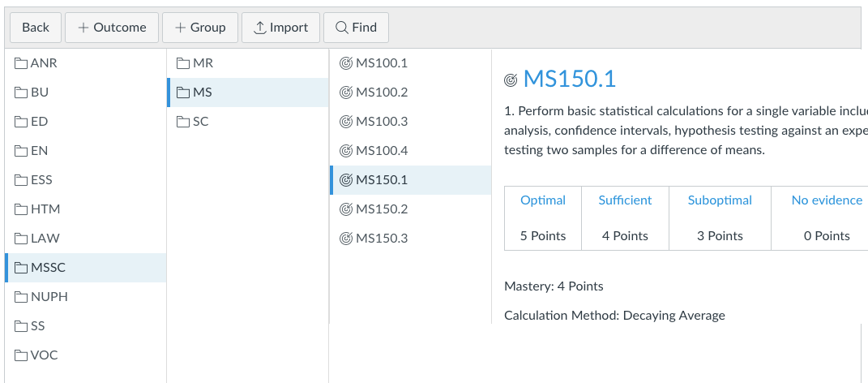Open the Import outcomes dialog
This screenshot has height=383, width=868.
(x=280, y=28)
